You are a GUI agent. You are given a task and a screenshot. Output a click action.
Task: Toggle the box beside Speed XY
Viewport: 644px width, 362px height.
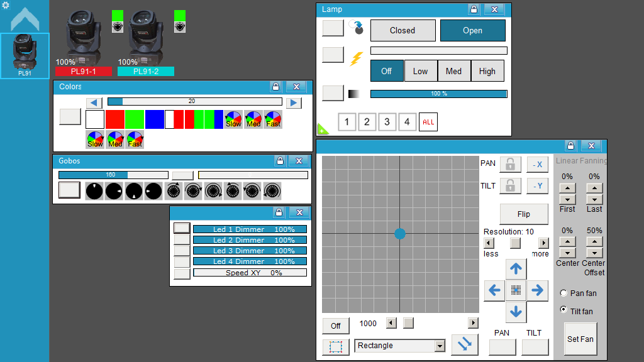182,273
